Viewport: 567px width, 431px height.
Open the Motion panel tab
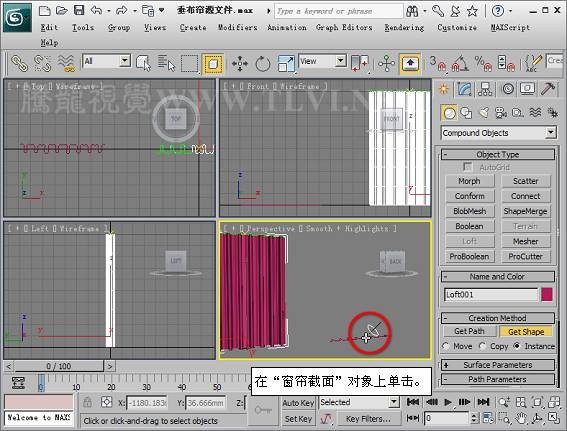tap(508, 89)
